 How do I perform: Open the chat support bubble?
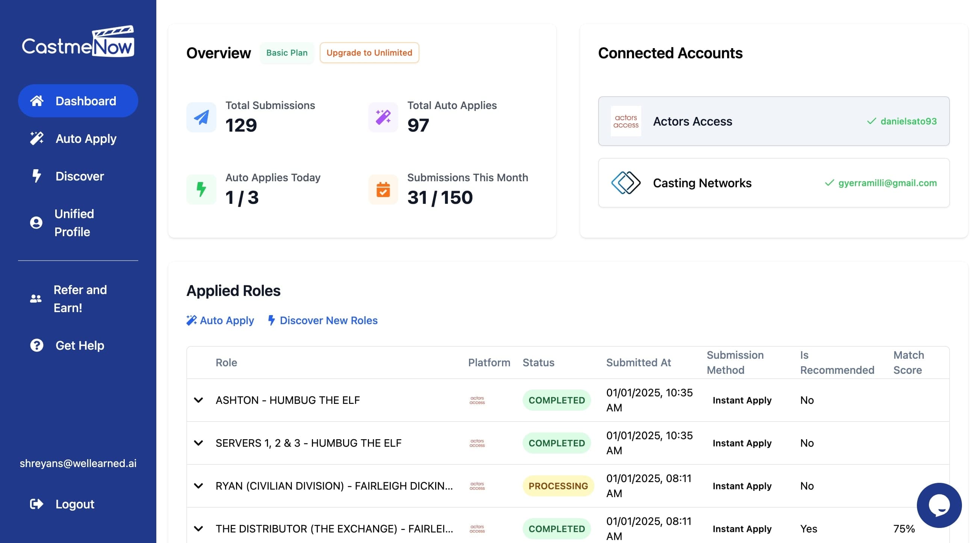pyautogui.click(x=939, y=505)
